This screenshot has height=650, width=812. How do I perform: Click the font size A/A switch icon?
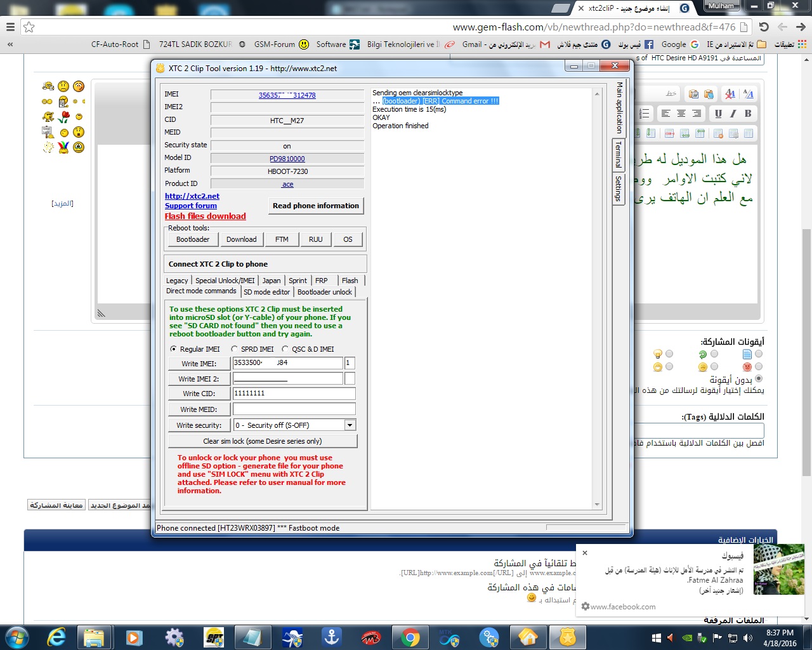click(x=749, y=94)
